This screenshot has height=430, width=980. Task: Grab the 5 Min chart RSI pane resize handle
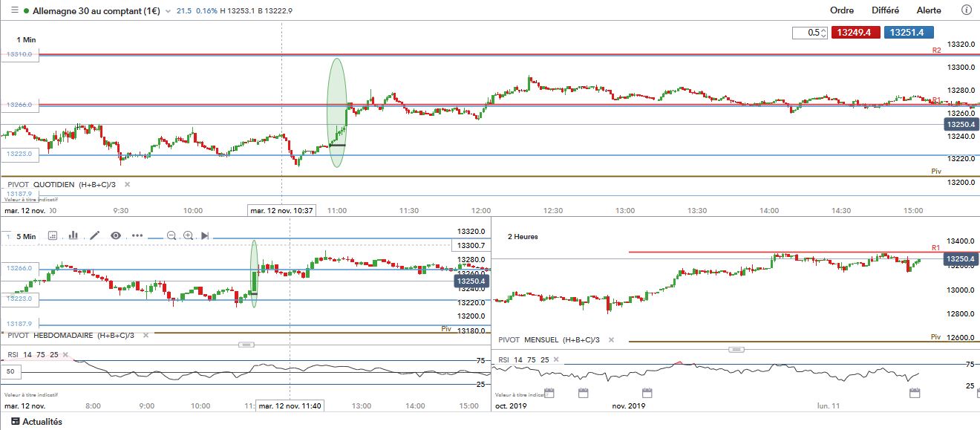click(x=246, y=345)
